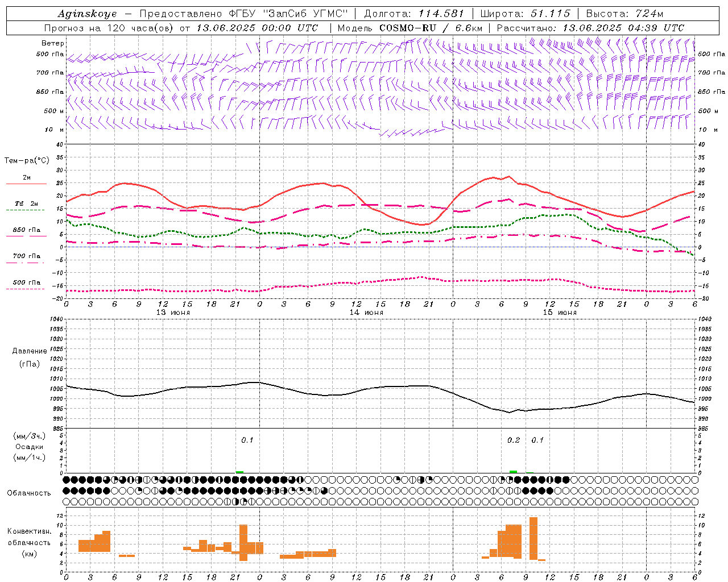This screenshot has height=582, width=728.
Task: Click the Тем-ра(°C) axis label
Action: tap(27, 161)
